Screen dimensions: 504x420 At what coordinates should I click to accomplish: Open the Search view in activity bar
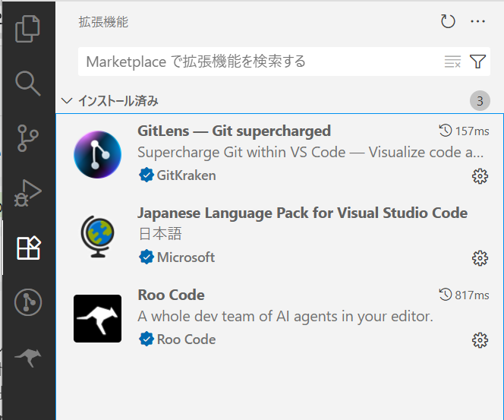tap(27, 84)
